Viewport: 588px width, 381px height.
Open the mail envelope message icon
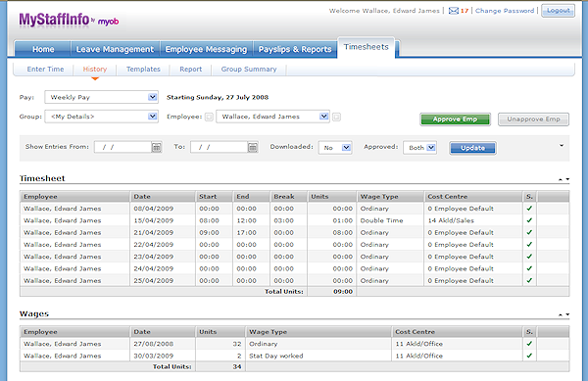[454, 11]
